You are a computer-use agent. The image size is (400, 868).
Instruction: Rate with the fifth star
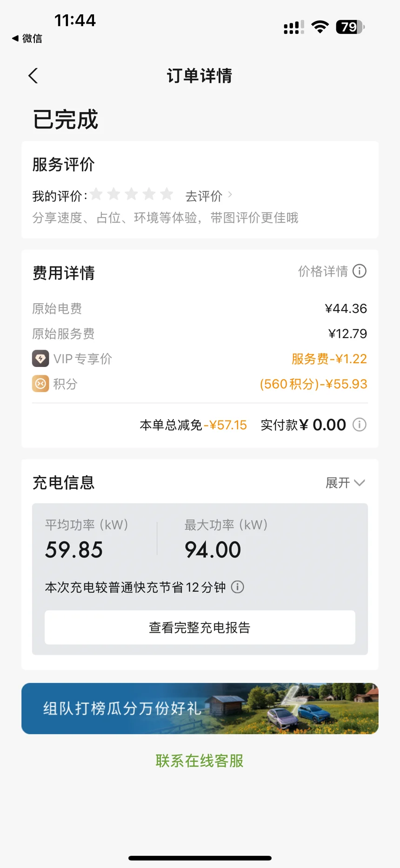coord(167,194)
